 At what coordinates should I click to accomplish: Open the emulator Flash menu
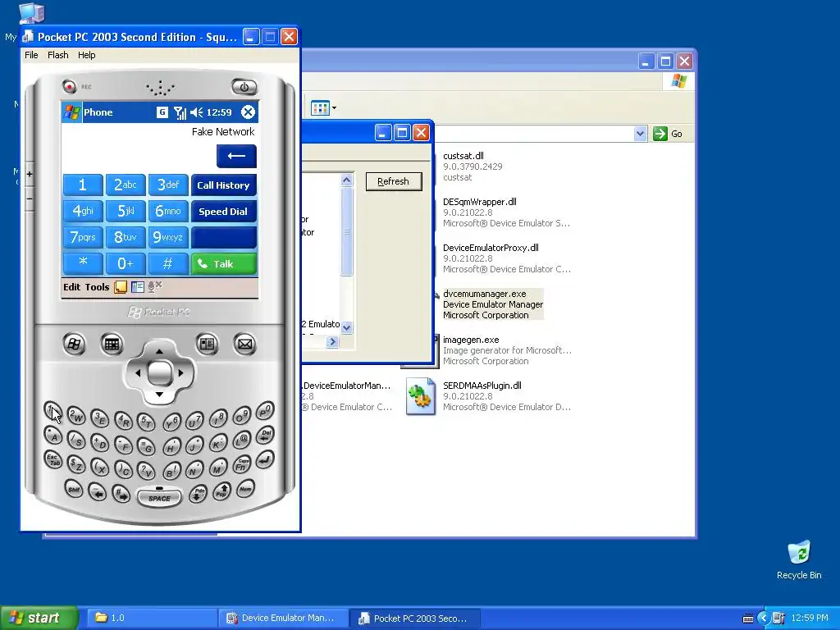[x=58, y=55]
